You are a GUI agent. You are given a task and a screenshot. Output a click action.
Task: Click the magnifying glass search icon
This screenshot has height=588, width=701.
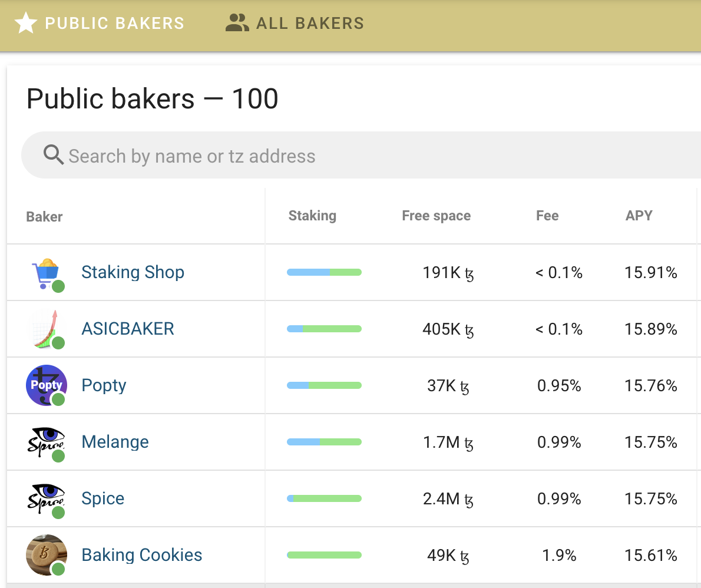(x=54, y=156)
